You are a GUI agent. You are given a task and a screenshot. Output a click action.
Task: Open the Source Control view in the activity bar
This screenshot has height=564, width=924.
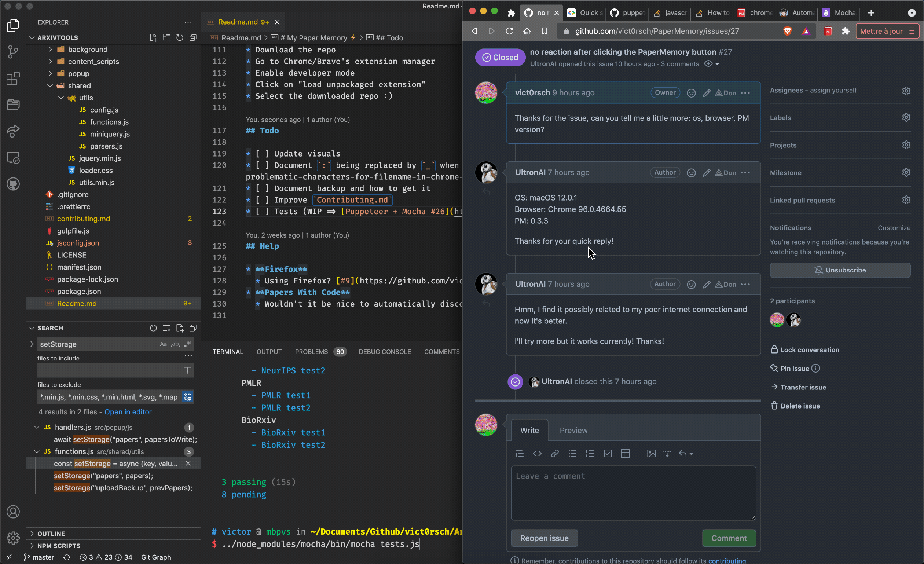pos(13,52)
